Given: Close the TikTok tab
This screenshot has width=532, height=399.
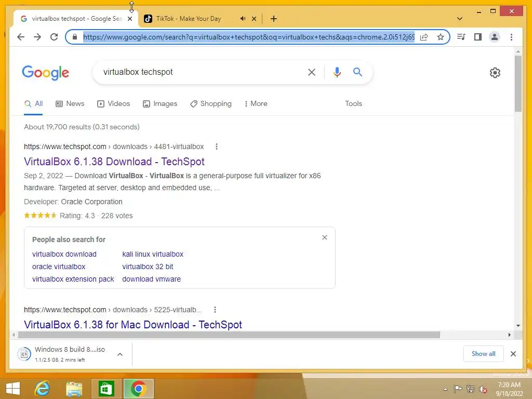Looking at the screenshot, I should 254,19.
